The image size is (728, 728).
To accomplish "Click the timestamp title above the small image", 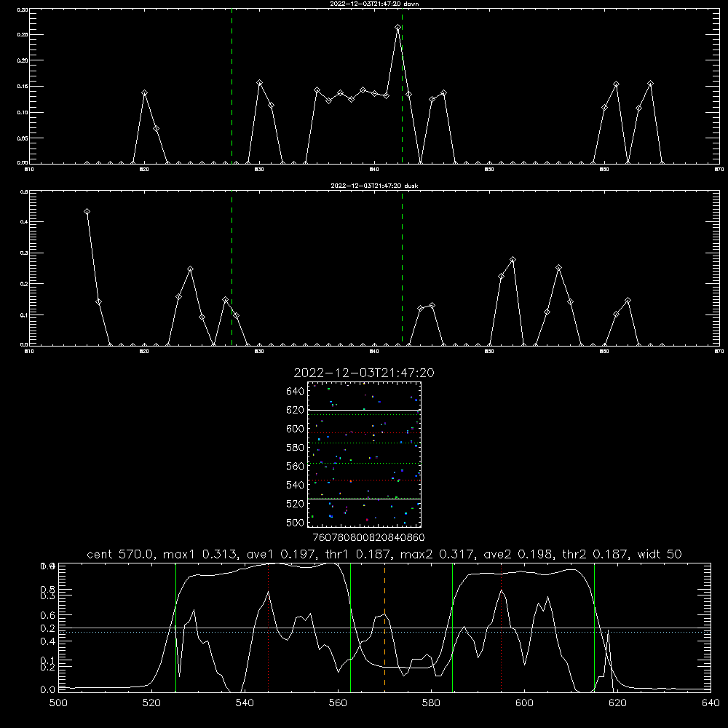I will [364, 373].
